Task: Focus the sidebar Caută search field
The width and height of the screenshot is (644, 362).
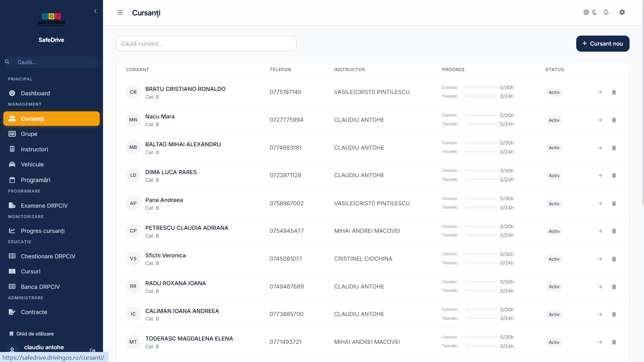Action: [x=51, y=62]
